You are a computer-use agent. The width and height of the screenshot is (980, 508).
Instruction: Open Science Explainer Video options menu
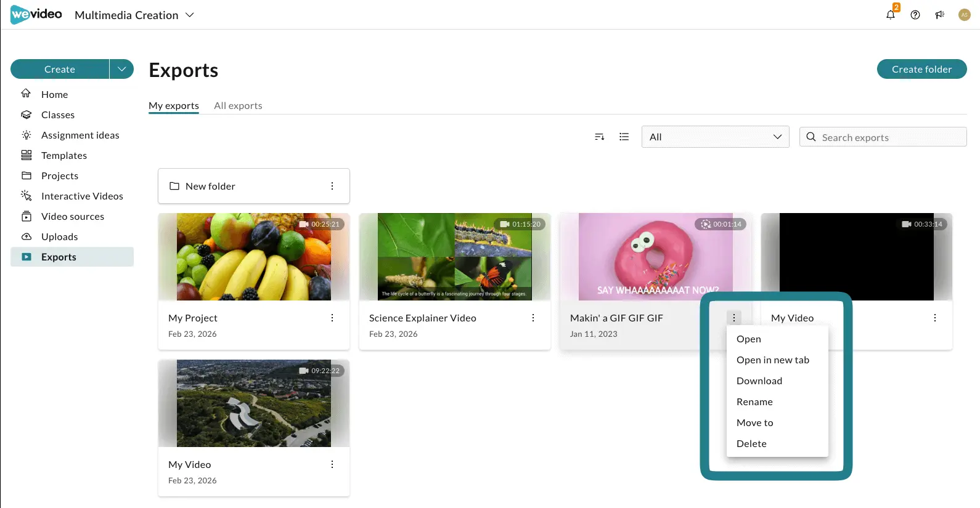tap(533, 318)
